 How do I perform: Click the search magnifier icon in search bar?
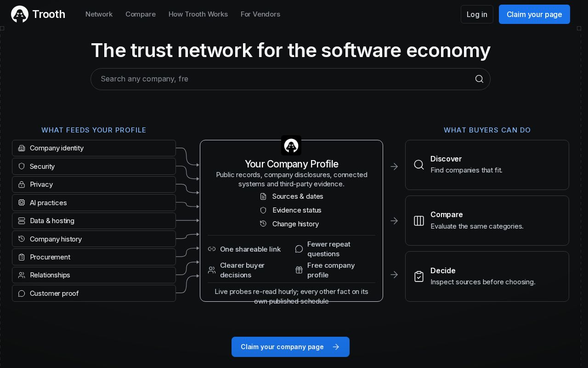tap(479, 79)
